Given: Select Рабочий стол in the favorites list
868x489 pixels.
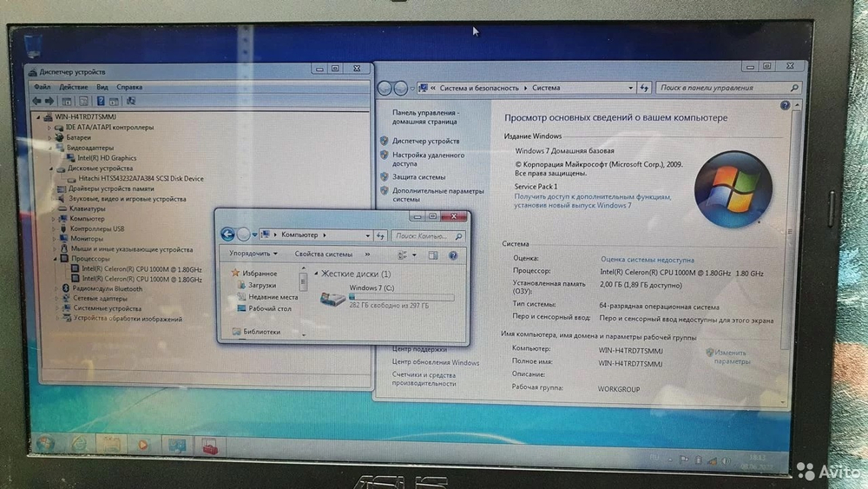Looking at the screenshot, I should click(x=270, y=308).
